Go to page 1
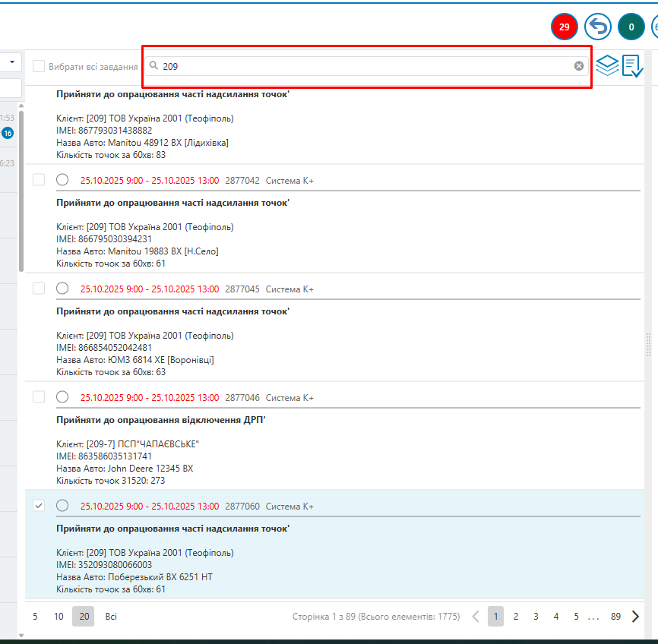 click(x=495, y=617)
